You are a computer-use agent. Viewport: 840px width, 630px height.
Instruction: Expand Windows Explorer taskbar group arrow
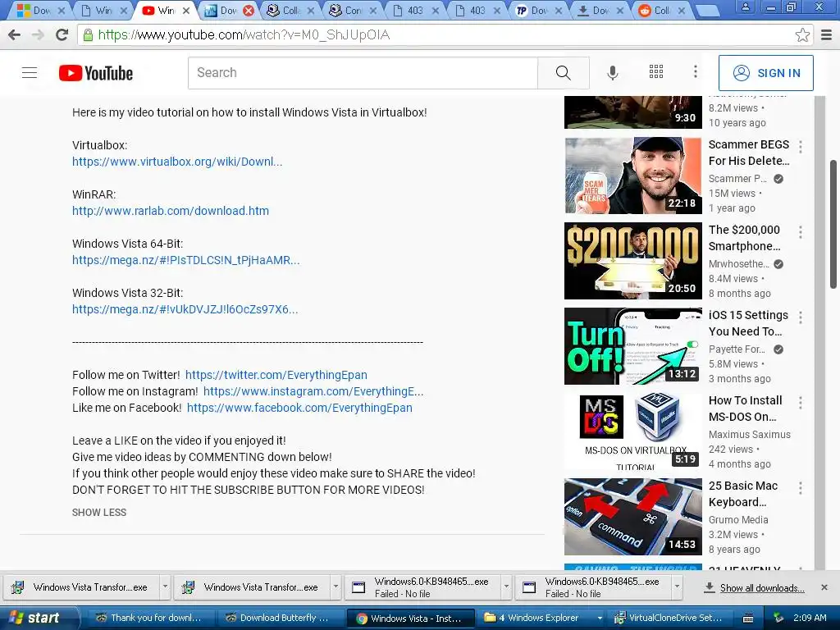600,619
